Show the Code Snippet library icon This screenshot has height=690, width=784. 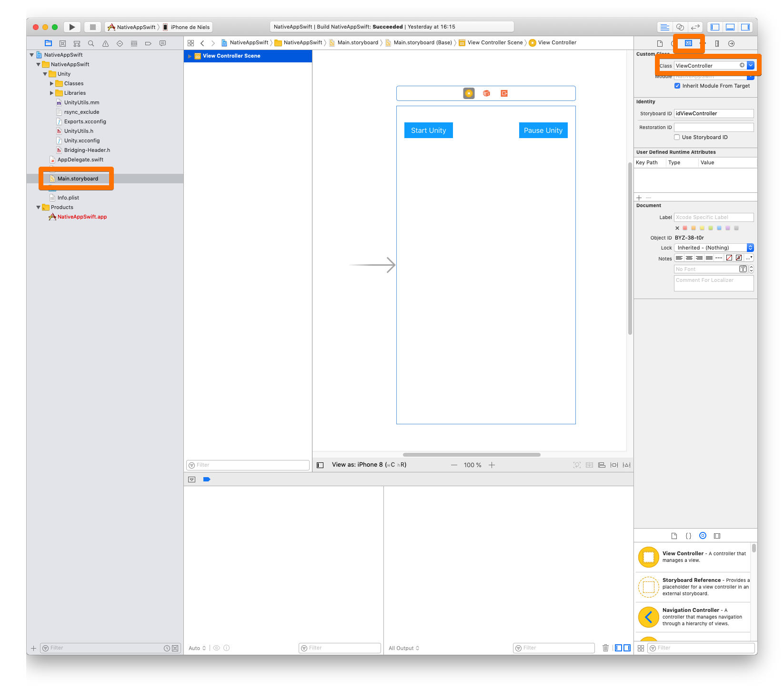[688, 536]
